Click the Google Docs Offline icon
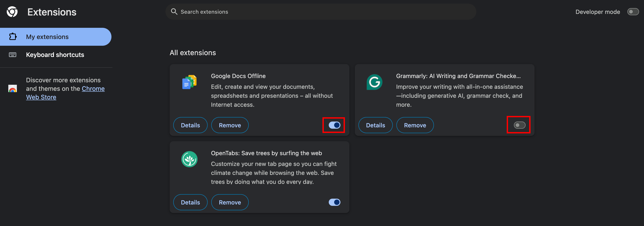Viewport: 644px width, 226px height. [189, 82]
